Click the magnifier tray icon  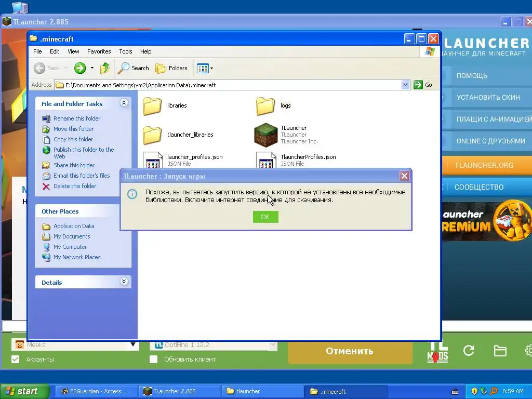click(494, 391)
